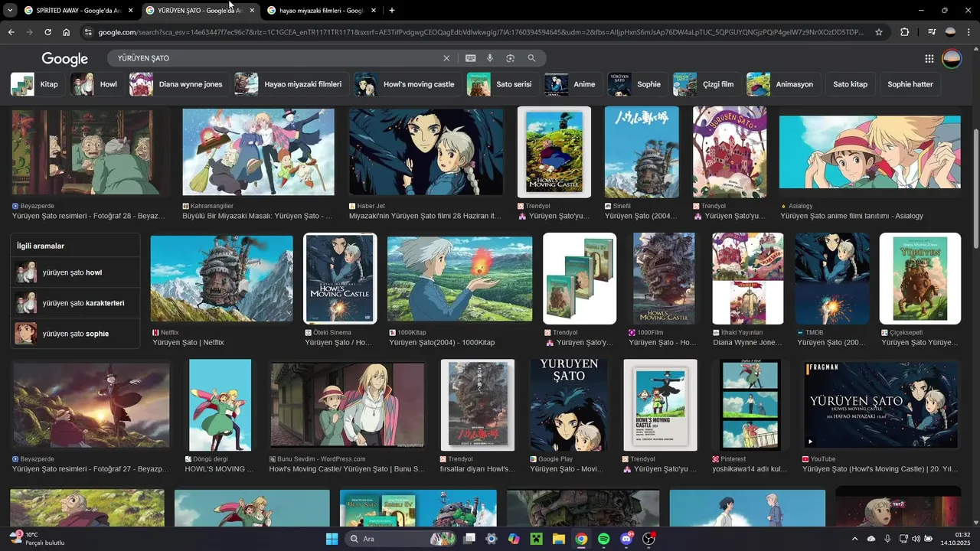Select the Sophie hatter chip
The image size is (980, 551).
pyautogui.click(x=910, y=84)
